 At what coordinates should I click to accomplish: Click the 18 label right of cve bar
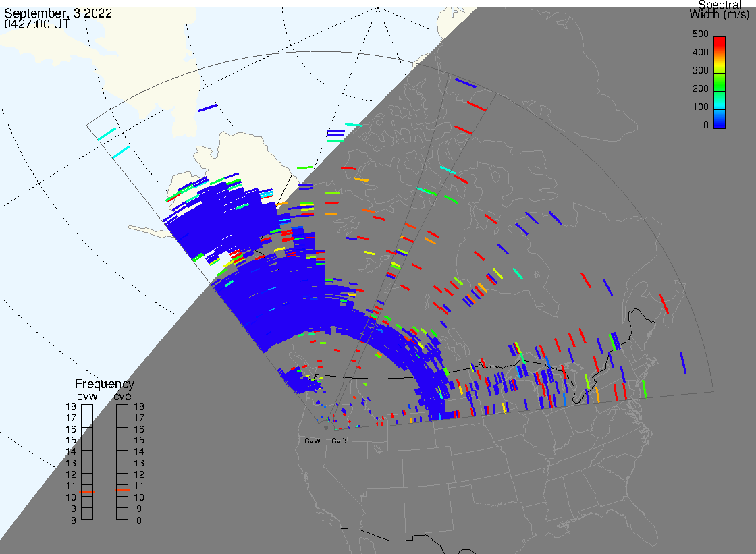[139, 406]
